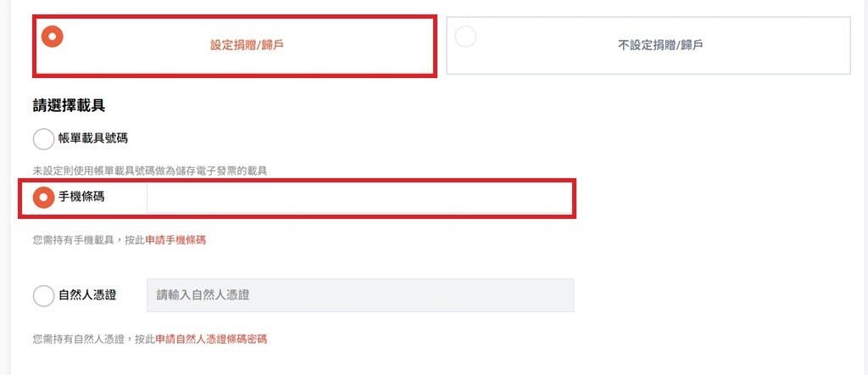
Task: Click the 請選擇載具 section heading
Action: 74,106
